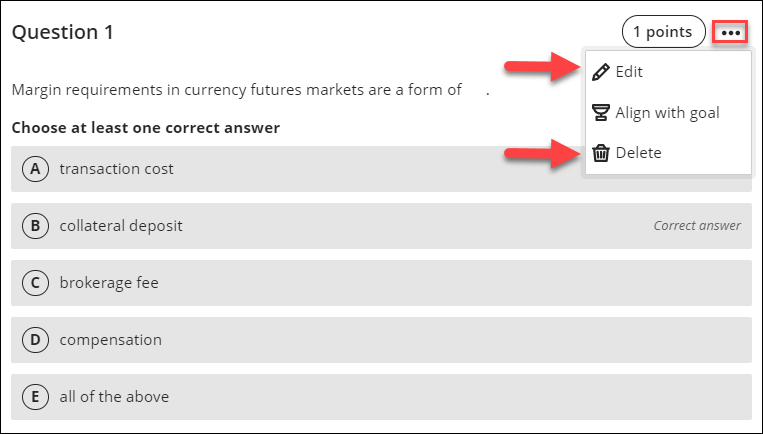The image size is (763, 434).
Task: Click the collateral deposit answer text
Action: (x=121, y=226)
